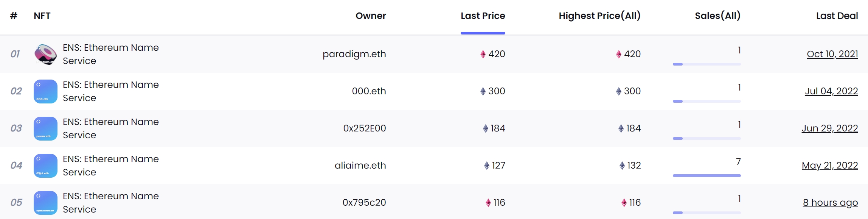Click the sales progress bar showing 7 sales

click(x=707, y=175)
